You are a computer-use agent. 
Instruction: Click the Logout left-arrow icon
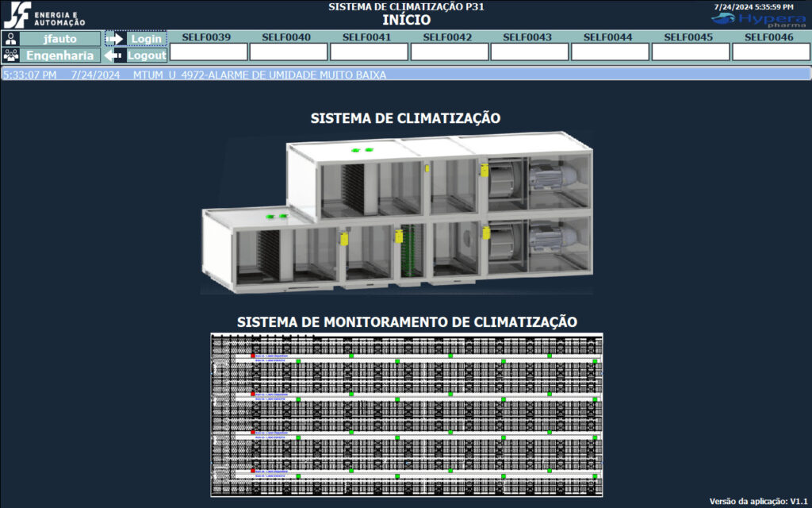tap(114, 56)
